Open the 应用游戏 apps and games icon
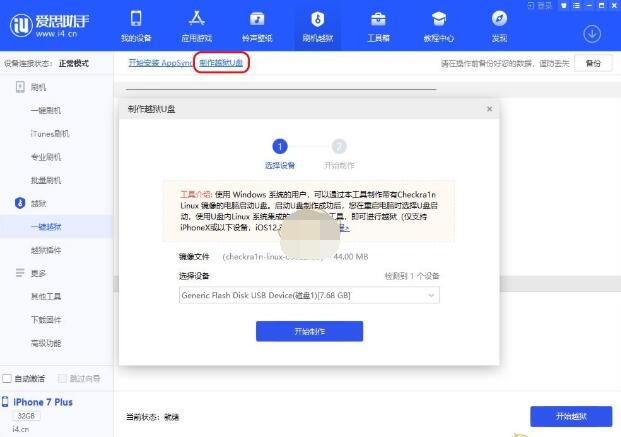621x437 pixels. 196,19
